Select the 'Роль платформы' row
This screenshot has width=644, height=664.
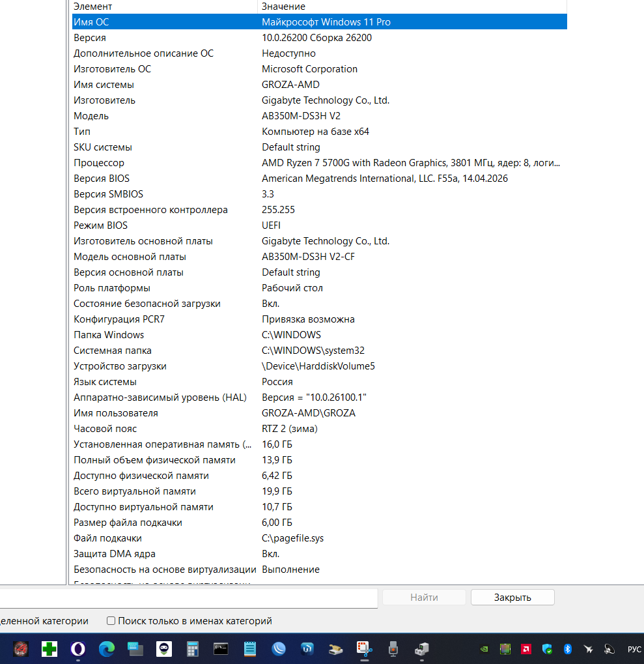point(320,289)
